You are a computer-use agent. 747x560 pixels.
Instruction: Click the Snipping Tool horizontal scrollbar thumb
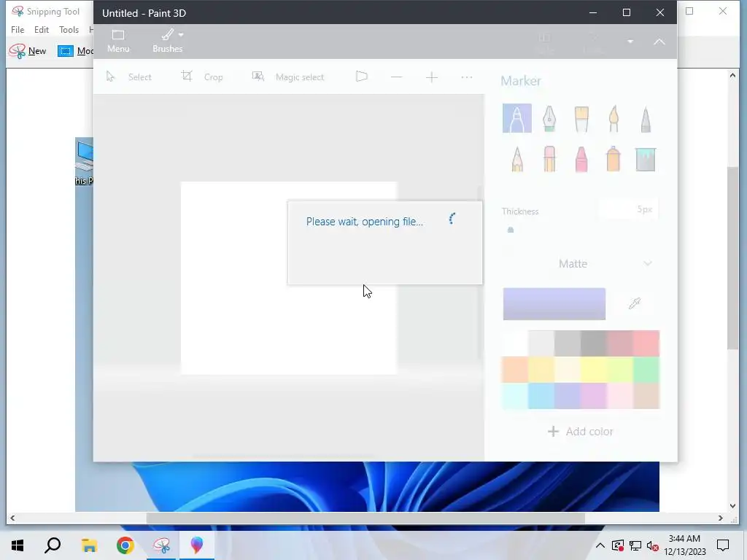pyautogui.click(x=365, y=518)
